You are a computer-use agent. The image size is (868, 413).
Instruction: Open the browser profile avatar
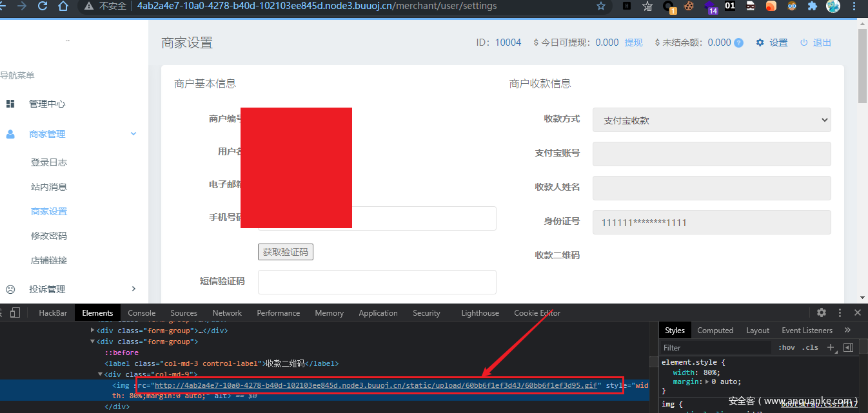point(833,6)
